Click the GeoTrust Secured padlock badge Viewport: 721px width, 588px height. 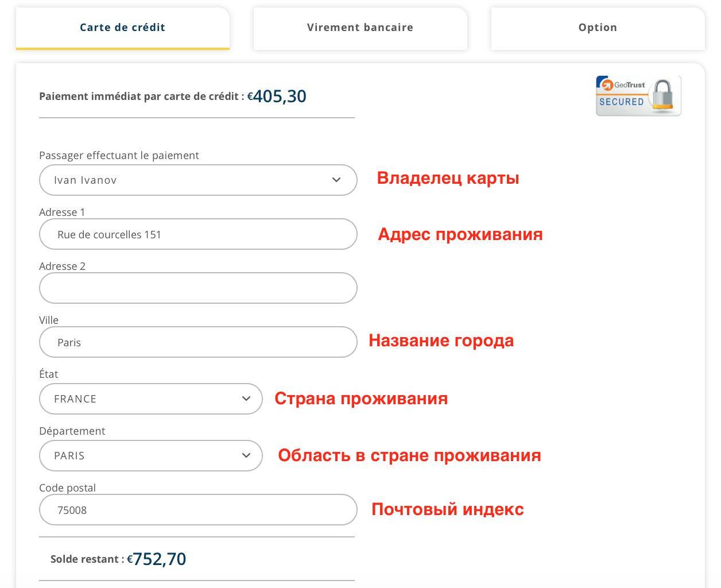(638, 96)
